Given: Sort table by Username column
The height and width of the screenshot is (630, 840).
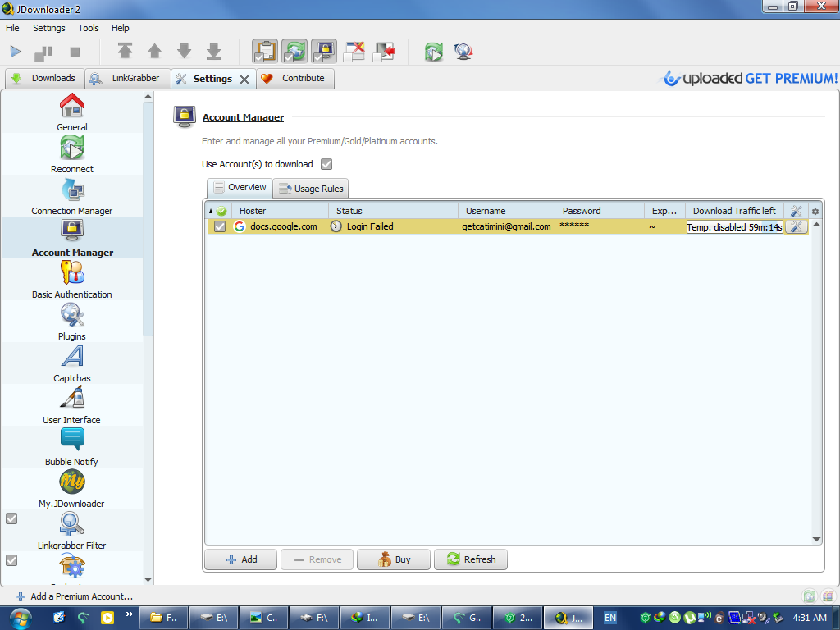Looking at the screenshot, I should click(x=506, y=211).
